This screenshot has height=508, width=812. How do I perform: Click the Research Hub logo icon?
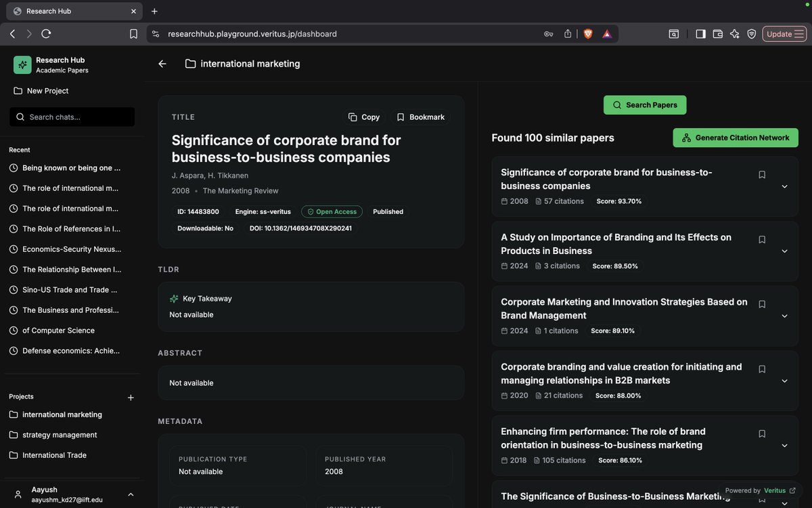tap(22, 65)
